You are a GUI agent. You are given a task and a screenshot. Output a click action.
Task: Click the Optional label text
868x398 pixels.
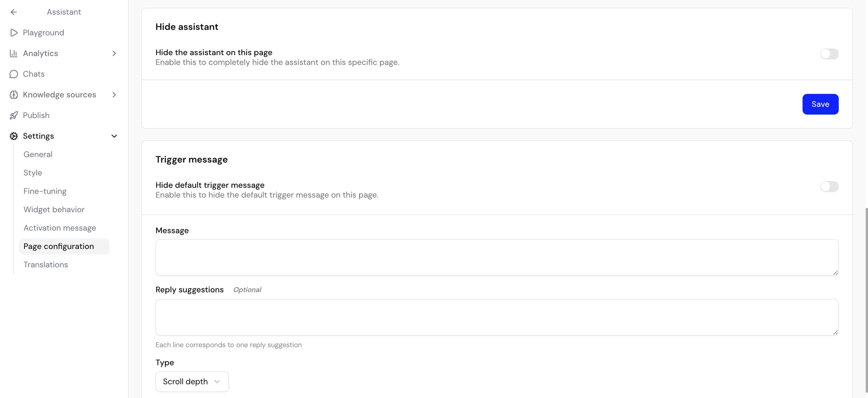(247, 290)
